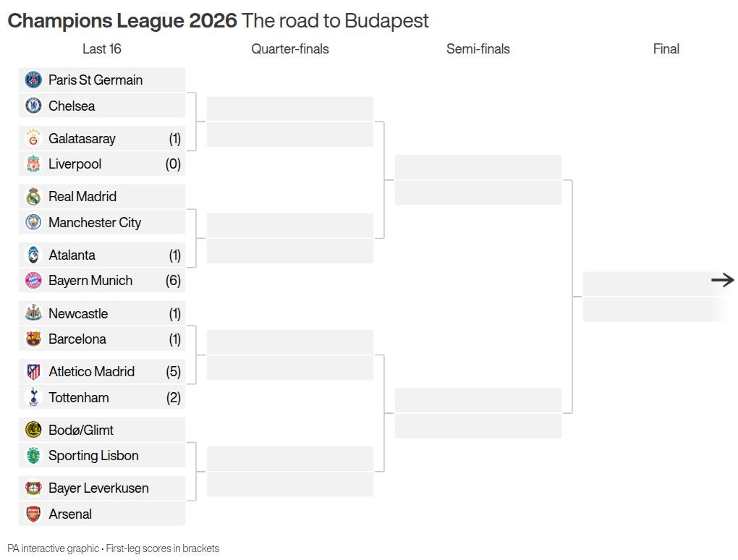Click the Galatasaray club crest
The image size is (738, 560).
point(33,138)
